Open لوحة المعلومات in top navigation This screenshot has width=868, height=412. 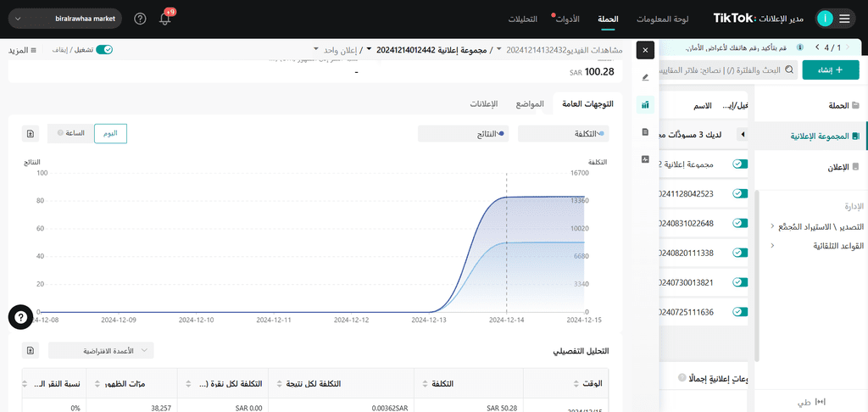coord(663,19)
